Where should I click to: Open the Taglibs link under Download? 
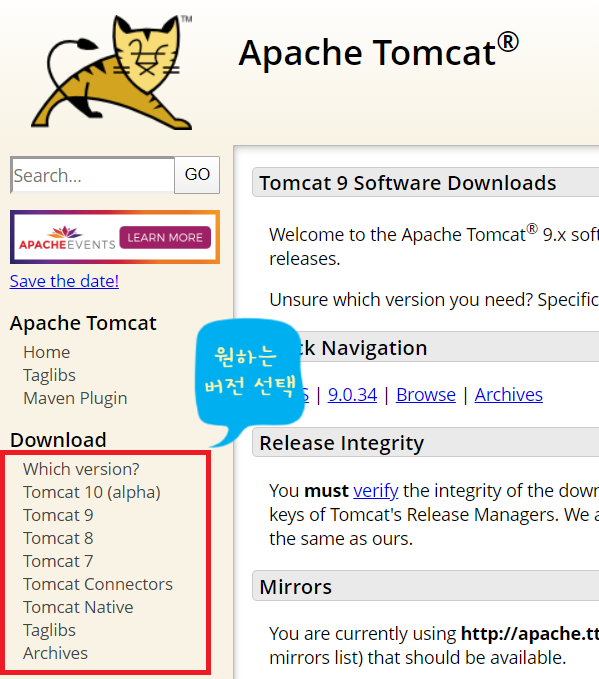click(49, 630)
